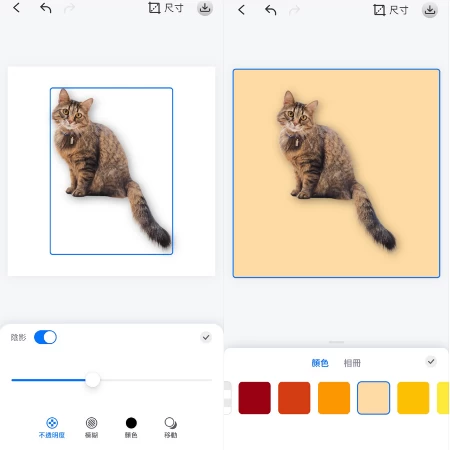Select the 模糊 blur shadow option
Image resolution: width=450 pixels, height=450 pixels.
pyautogui.click(x=91, y=428)
